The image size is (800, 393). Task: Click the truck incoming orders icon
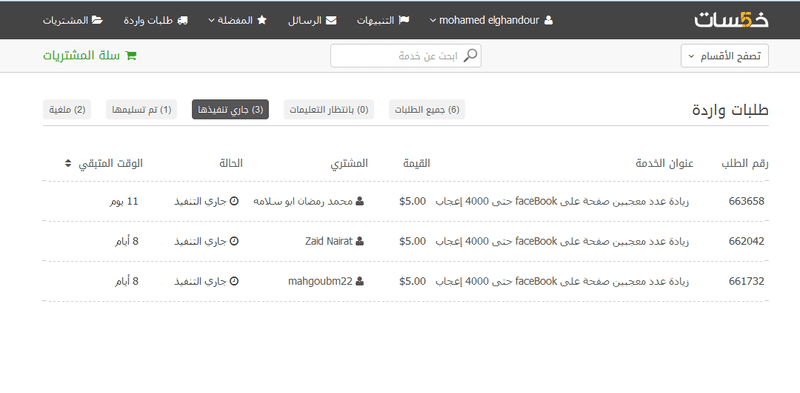182,20
